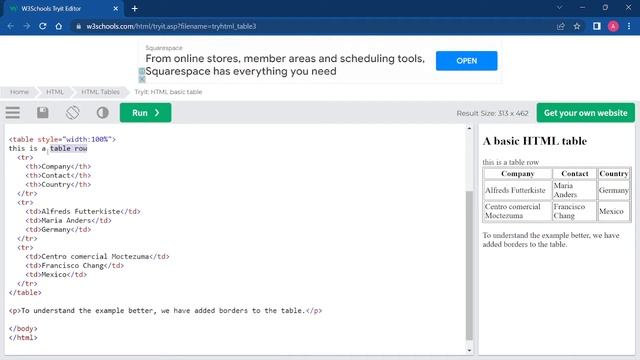Click the <td>Francisco Chang</td> code line
Screen dimensions: 640x360
click(x=75, y=265)
